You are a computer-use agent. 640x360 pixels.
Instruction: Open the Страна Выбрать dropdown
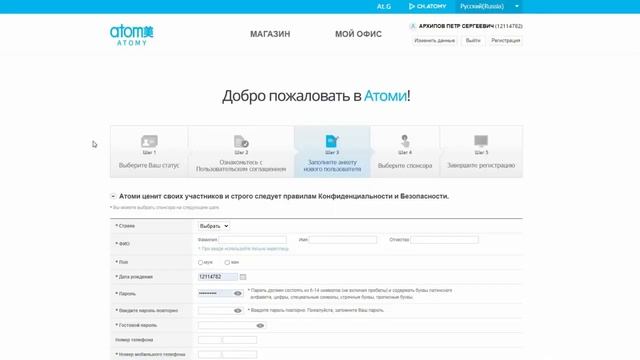coord(213,226)
